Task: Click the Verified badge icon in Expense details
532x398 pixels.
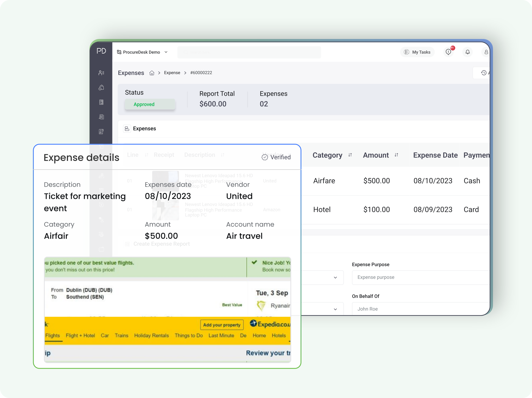Action: [264, 157]
